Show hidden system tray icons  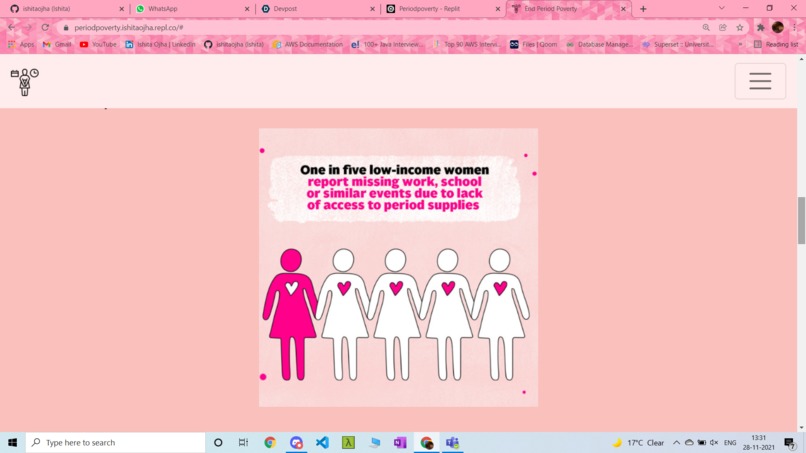tap(676, 442)
